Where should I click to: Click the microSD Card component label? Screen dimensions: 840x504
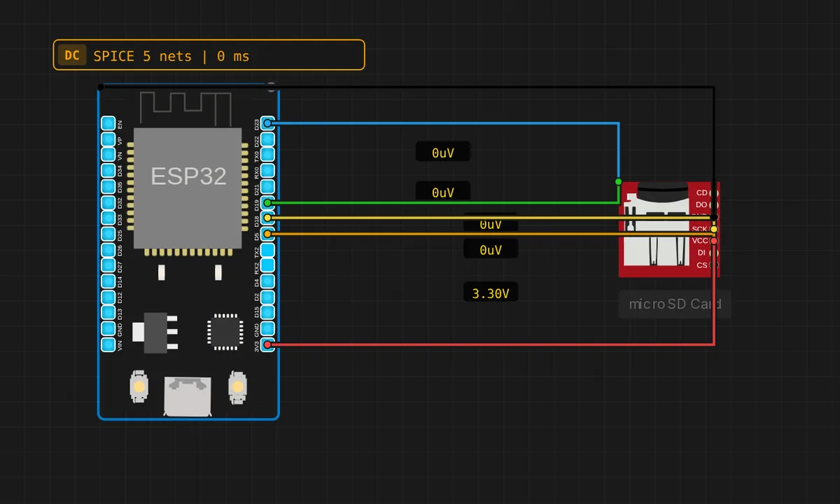pos(675,304)
